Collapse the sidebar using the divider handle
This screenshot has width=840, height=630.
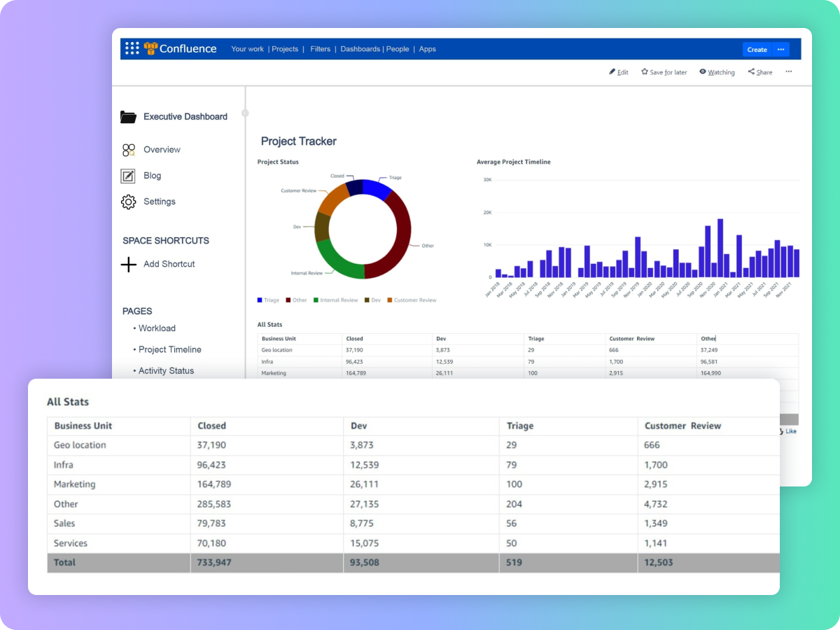click(245, 113)
